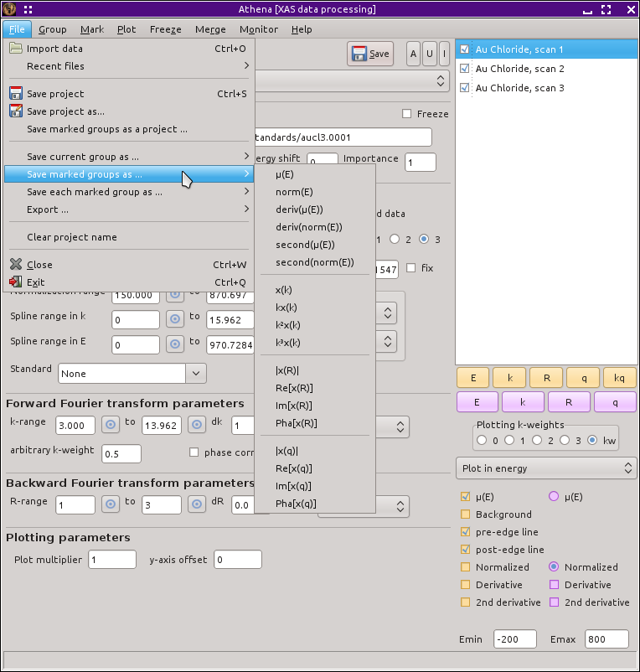Plot current group in R (orange R)

point(547,378)
